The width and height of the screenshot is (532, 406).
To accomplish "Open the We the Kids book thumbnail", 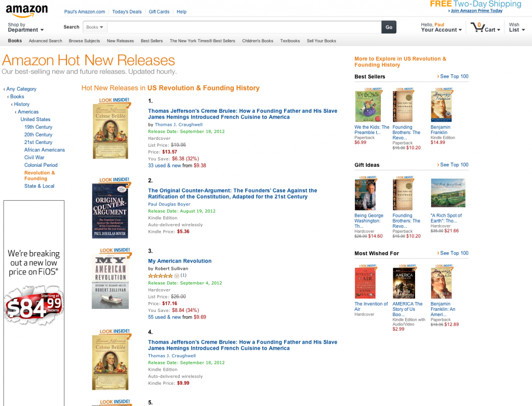I will 368,105.
